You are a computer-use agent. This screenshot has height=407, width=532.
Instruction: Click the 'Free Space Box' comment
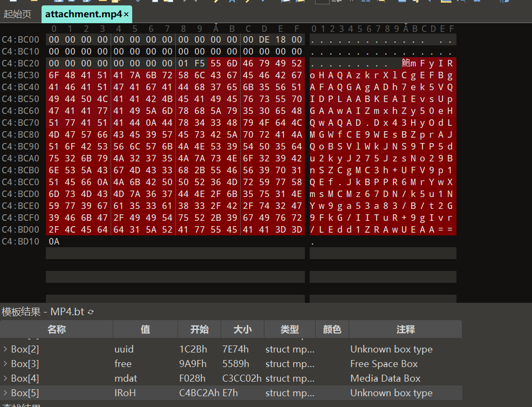(x=384, y=364)
